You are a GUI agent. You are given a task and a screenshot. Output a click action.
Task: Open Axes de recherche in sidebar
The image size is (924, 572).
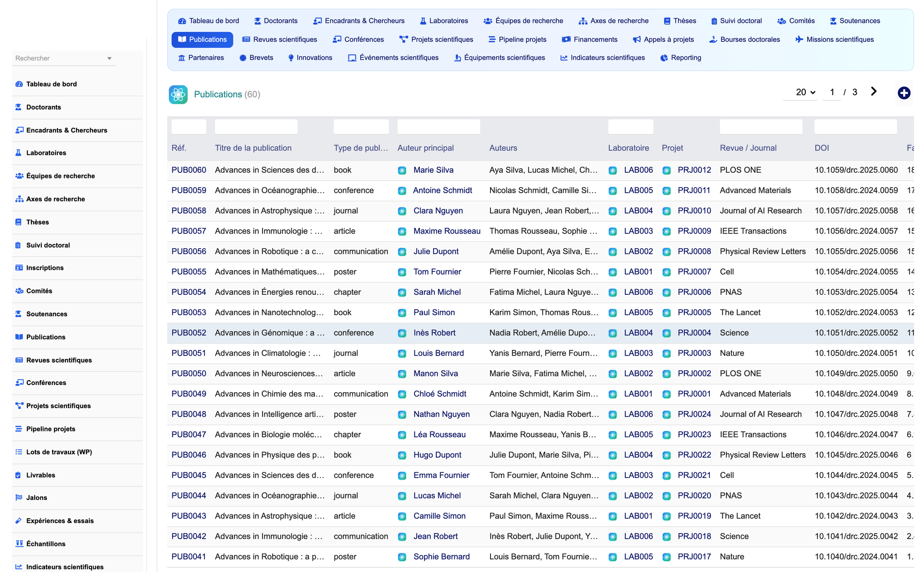[56, 199]
